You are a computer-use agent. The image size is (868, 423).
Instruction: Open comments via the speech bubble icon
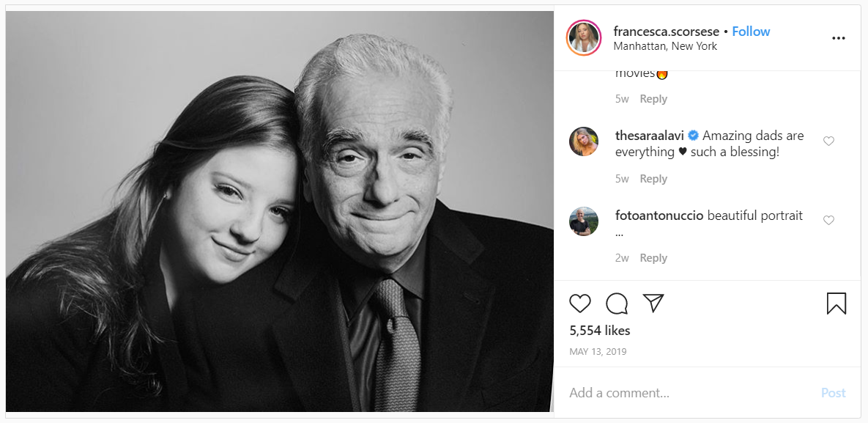tap(617, 304)
